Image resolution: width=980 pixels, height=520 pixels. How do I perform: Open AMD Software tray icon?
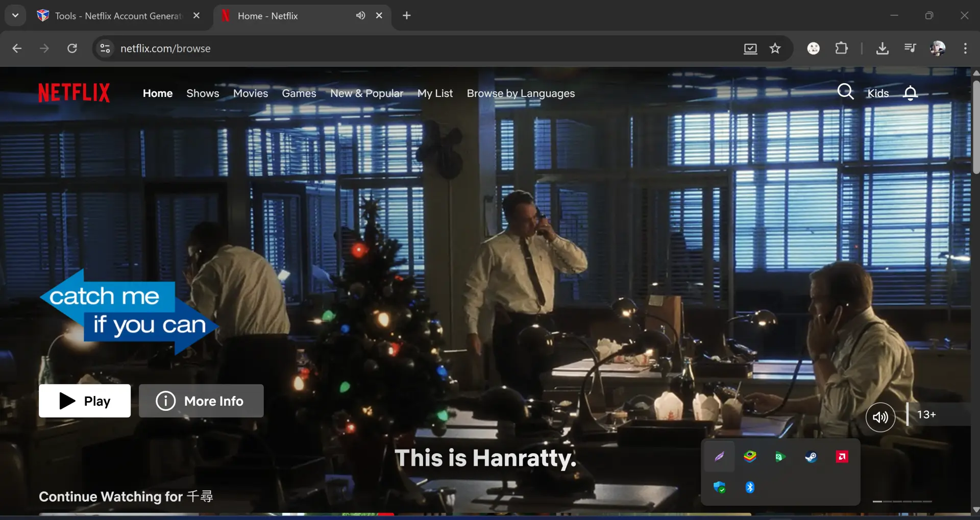pyautogui.click(x=842, y=457)
